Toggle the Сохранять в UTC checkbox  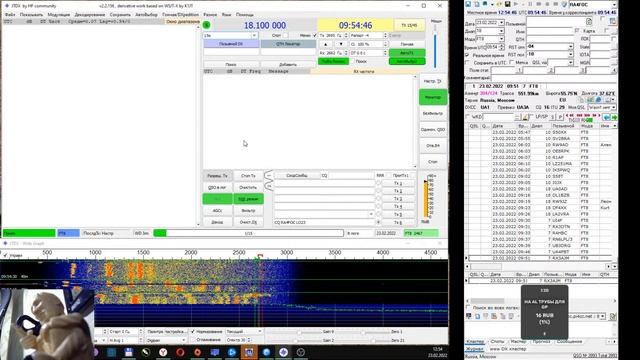coord(467,63)
